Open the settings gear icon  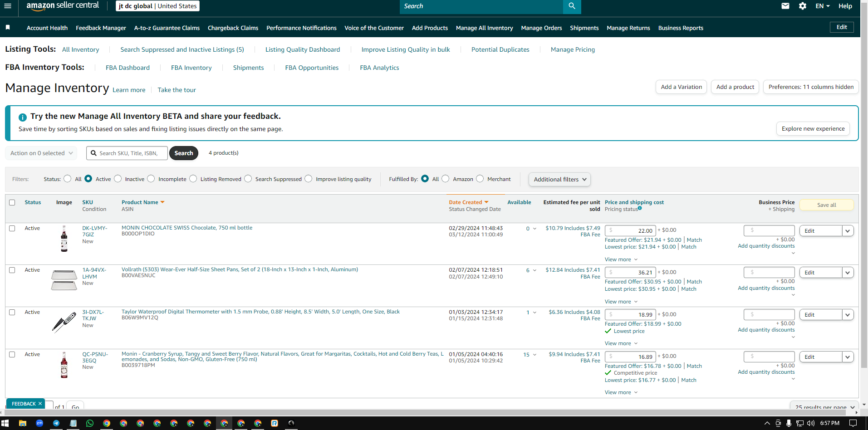[803, 6]
